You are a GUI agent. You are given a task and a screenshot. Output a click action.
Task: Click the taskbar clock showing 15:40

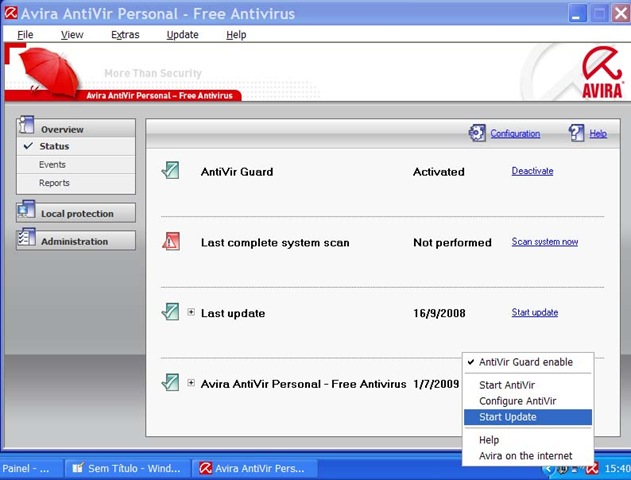[617, 469]
